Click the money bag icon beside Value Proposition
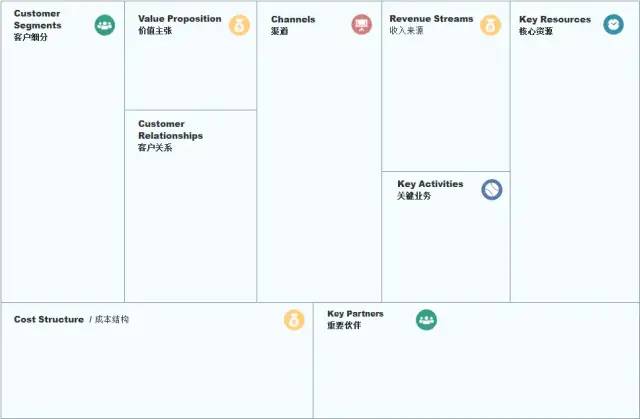 [239, 25]
